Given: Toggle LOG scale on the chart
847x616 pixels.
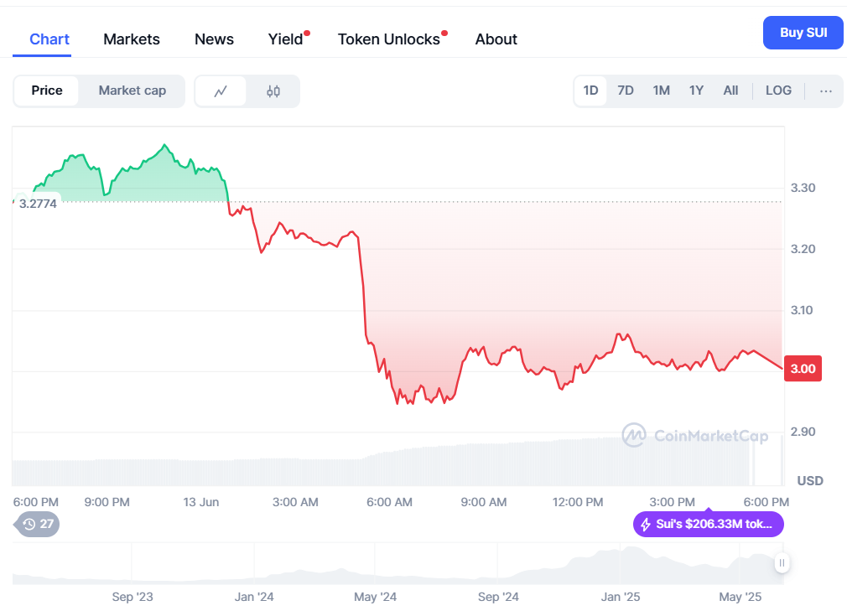Looking at the screenshot, I should pyautogui.click(x=778, y=91).
